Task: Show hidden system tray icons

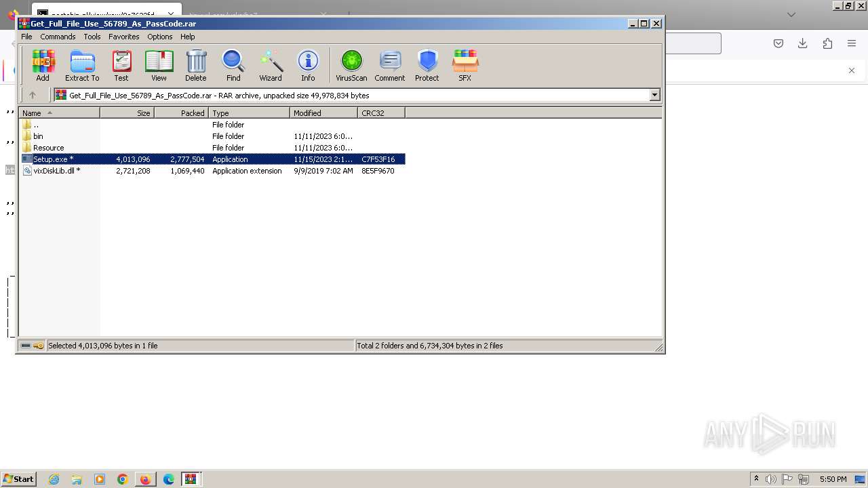Action: pyautogui.click(x=756, y=479)
